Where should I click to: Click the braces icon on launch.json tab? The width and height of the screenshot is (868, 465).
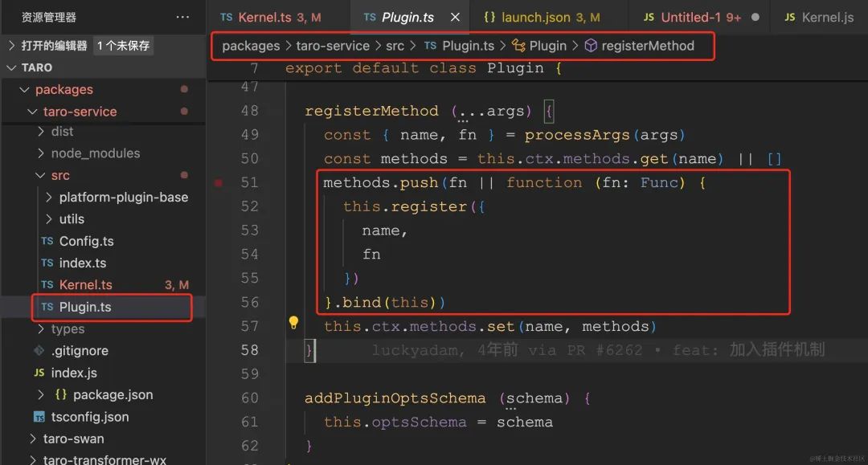tap(490, 17)
